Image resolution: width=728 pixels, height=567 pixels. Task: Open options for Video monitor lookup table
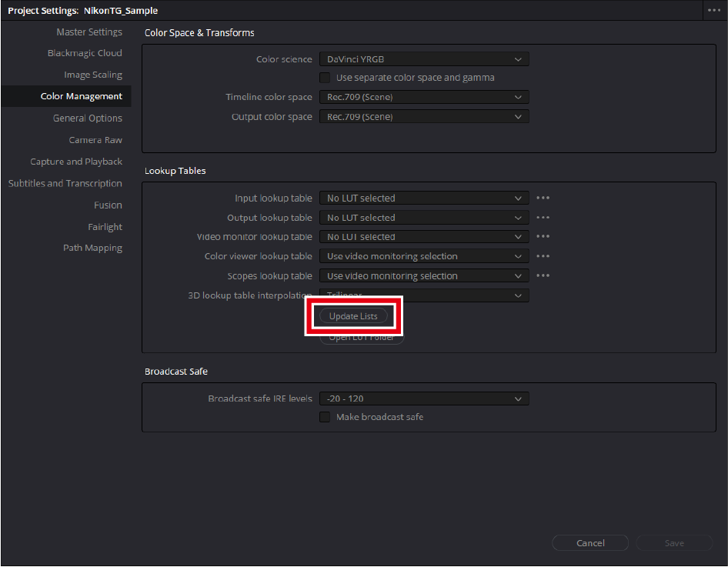543,237
